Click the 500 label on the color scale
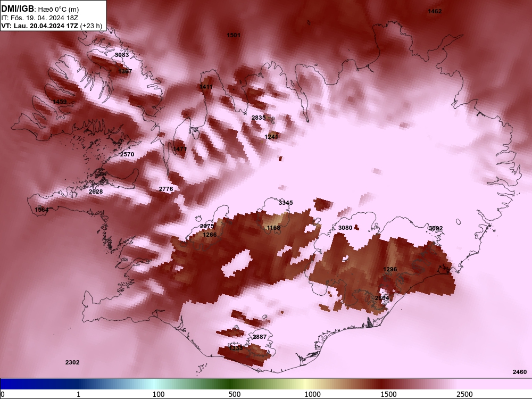 [235, 394]
